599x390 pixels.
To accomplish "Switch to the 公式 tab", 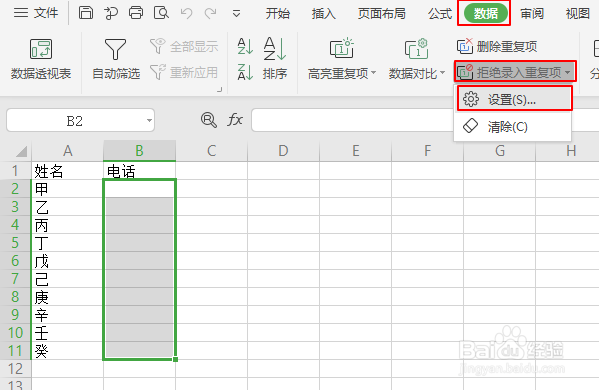I will [440, 14].
